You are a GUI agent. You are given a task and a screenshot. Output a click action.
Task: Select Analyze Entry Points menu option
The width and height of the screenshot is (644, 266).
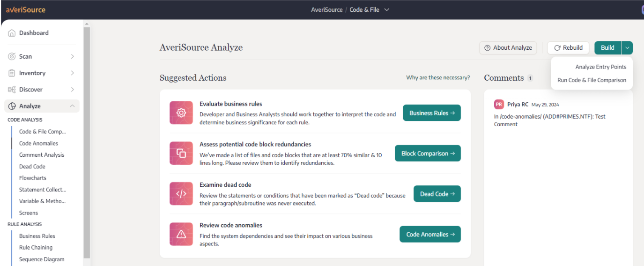click(x=600, y=67)
